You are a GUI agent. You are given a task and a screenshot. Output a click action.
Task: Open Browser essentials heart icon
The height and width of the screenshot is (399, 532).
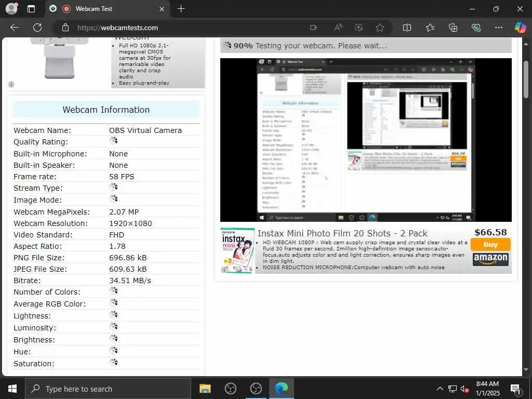pyautogui.click(x=476, y=28)
